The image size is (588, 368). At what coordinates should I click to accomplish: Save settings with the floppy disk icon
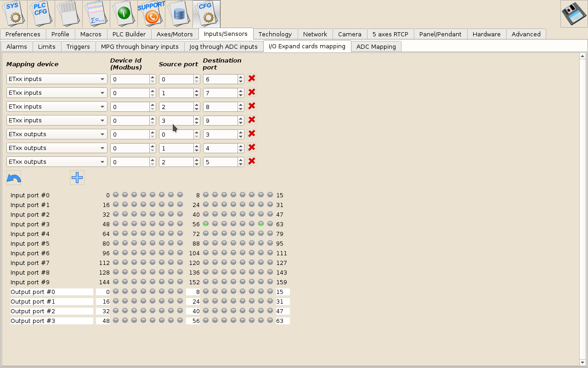pos(574,14)
